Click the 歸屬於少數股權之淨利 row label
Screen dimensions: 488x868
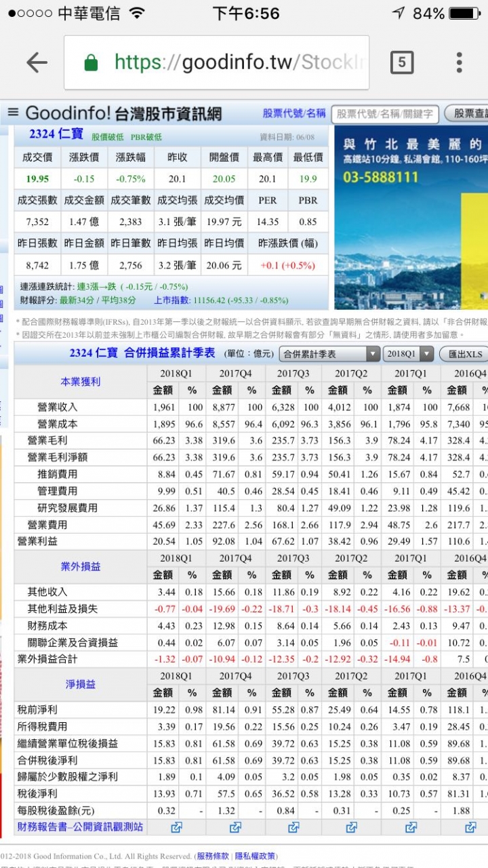click(x=67, y=776)
